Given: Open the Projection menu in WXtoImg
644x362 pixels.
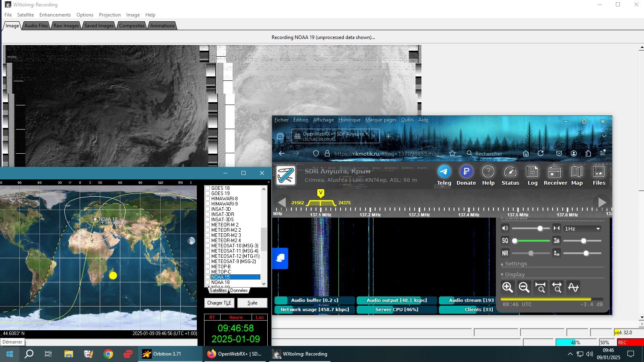Looking at the screenshot, I should click(x=110, y=15).
